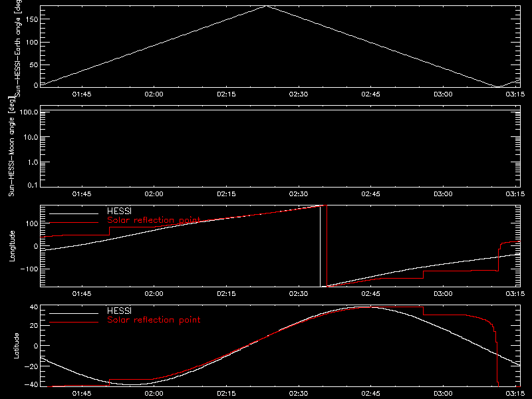This screenshot has height=399, width=532.
Task: Click the 10.0 tick on Moon angle axis
Action: coord(31,137)
